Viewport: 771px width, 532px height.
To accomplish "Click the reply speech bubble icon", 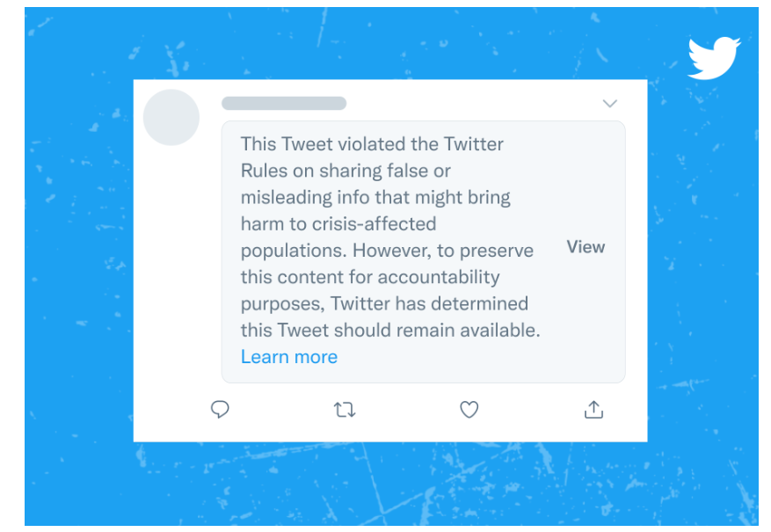I will pos(220,409).
